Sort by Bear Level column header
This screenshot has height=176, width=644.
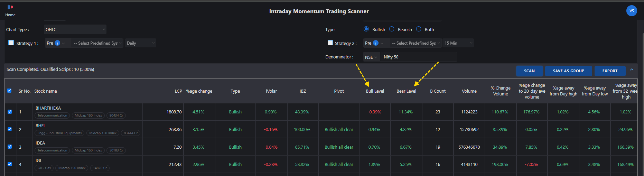[x=407, y=91]
